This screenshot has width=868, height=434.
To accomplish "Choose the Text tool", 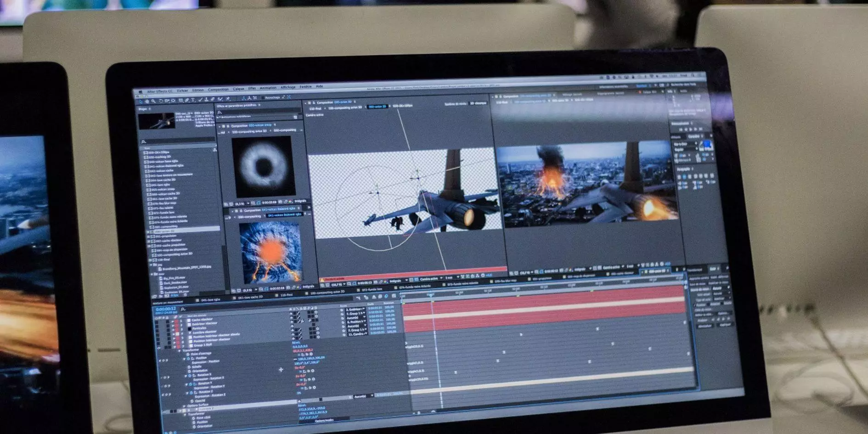I will tap(193, 100).
